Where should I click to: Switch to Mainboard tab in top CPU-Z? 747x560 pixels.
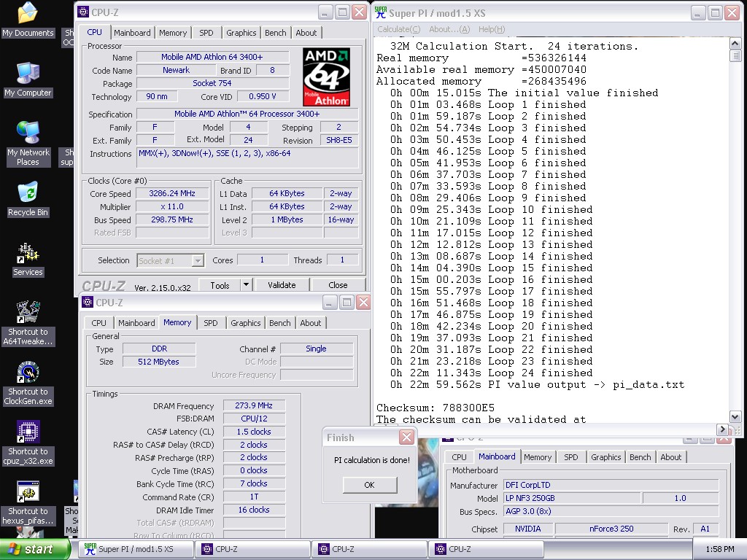click(132, 33)
